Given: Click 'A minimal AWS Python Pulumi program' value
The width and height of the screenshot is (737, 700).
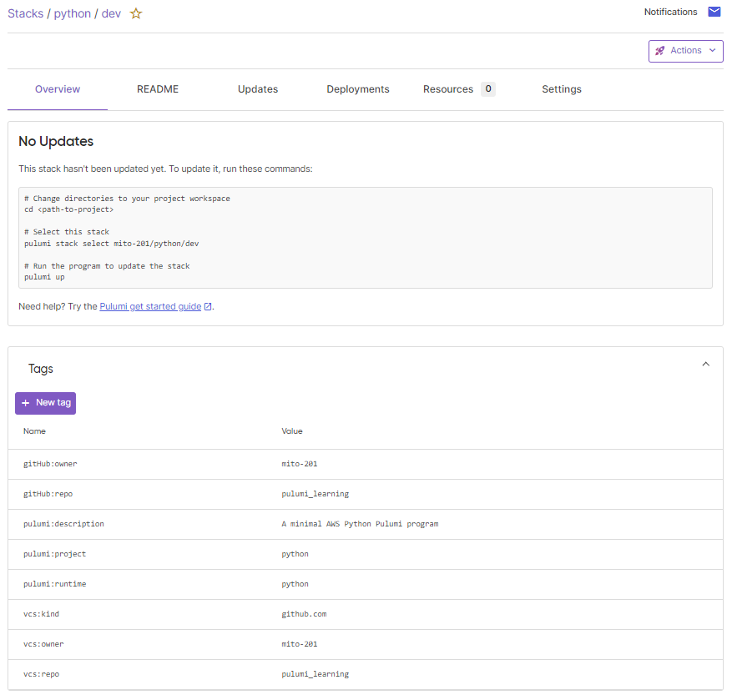Looking at the screenshot, I should tap(360, 524).
